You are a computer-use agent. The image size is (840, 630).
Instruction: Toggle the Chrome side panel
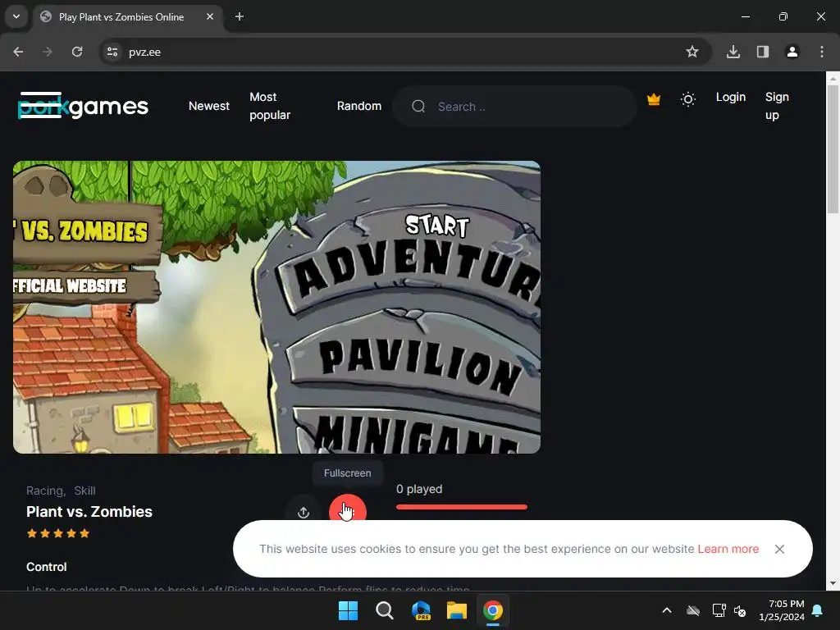(763, 52)
